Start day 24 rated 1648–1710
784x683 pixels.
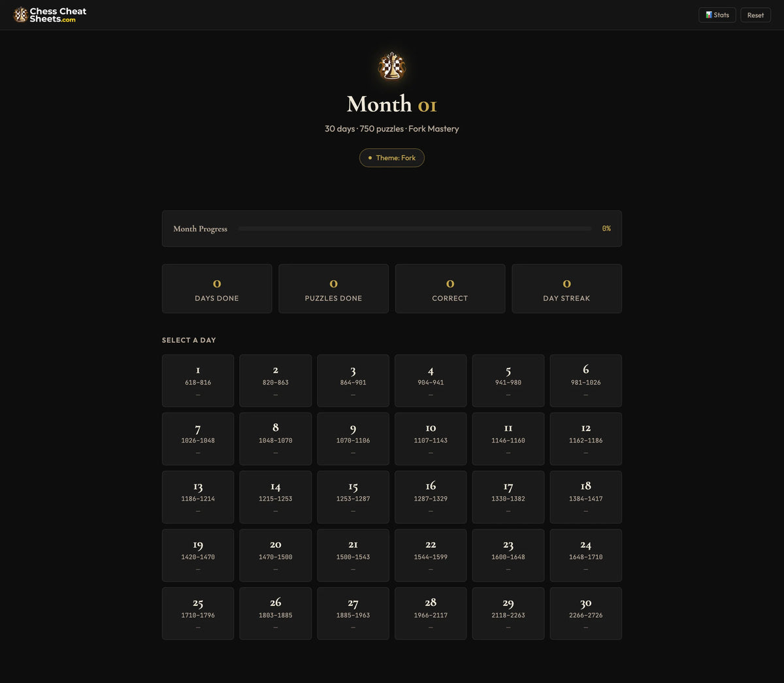[586, 555]
